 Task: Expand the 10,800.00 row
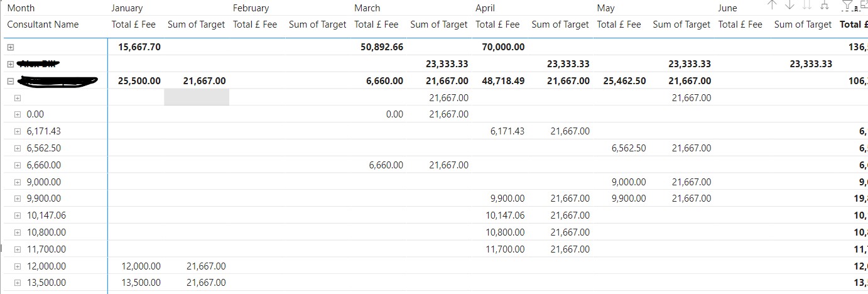[18, 232]
